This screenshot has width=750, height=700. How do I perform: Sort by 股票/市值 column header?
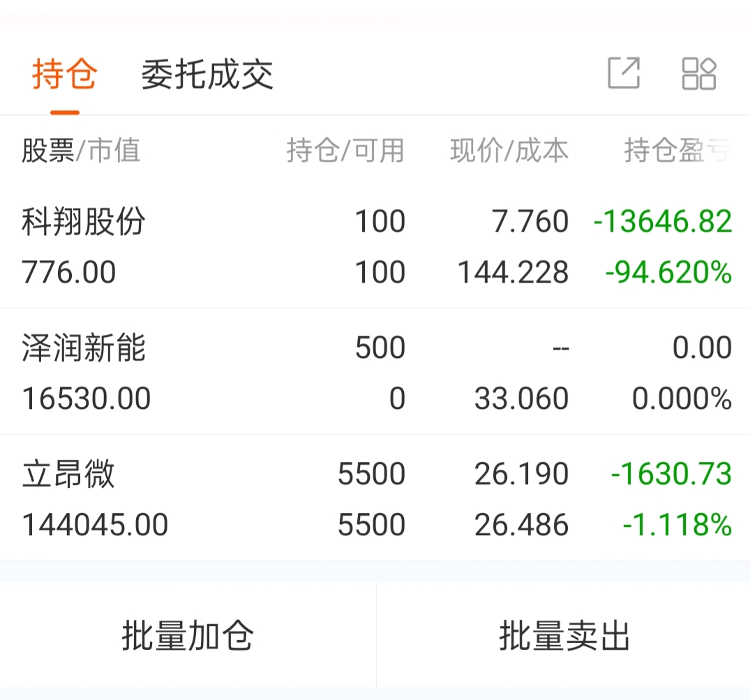click(81, 150)
